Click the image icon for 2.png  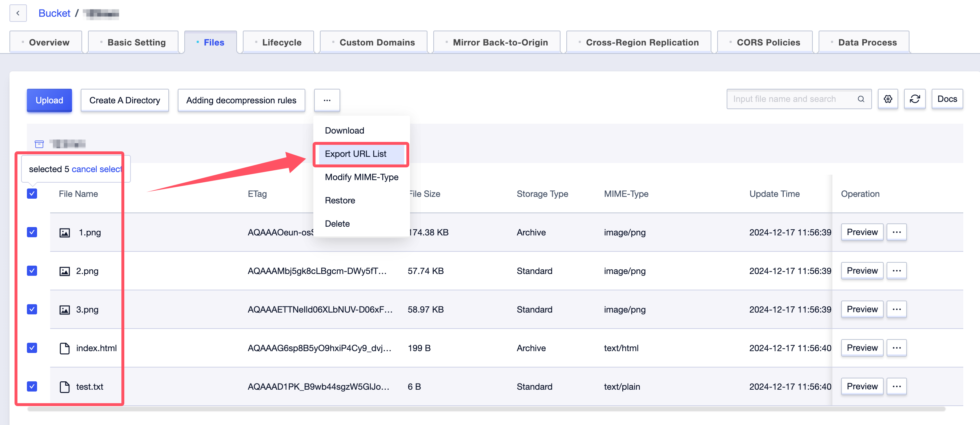point(65,271)
